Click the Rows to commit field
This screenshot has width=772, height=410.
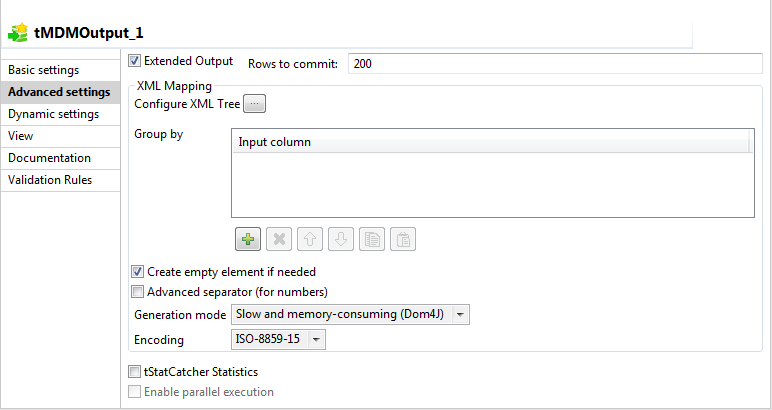[x=555, y=63]
